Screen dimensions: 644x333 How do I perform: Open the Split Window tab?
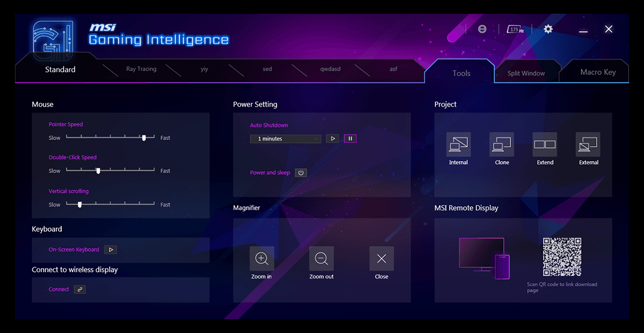click(x=526, y=73)
